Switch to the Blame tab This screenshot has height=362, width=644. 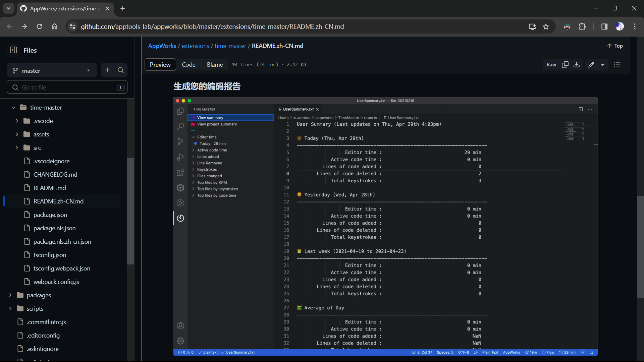(x=215, y=65)
